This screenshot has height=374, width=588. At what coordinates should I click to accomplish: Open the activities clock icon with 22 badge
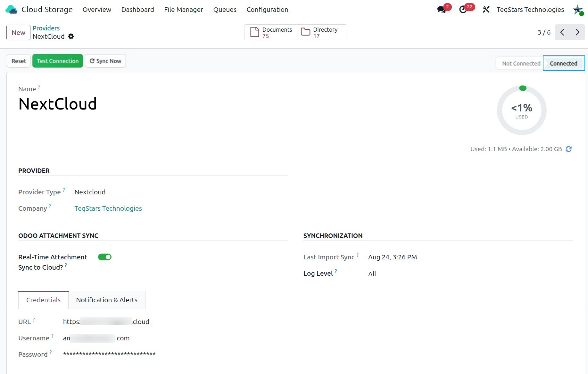[463, 10]
